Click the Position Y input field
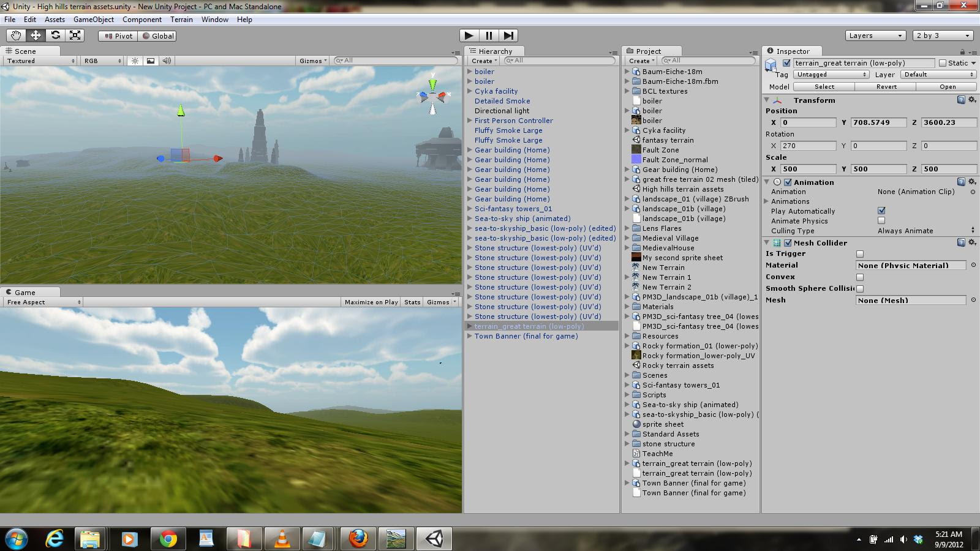This screenshot has width=980, height=551. click(x=879, y=122)
